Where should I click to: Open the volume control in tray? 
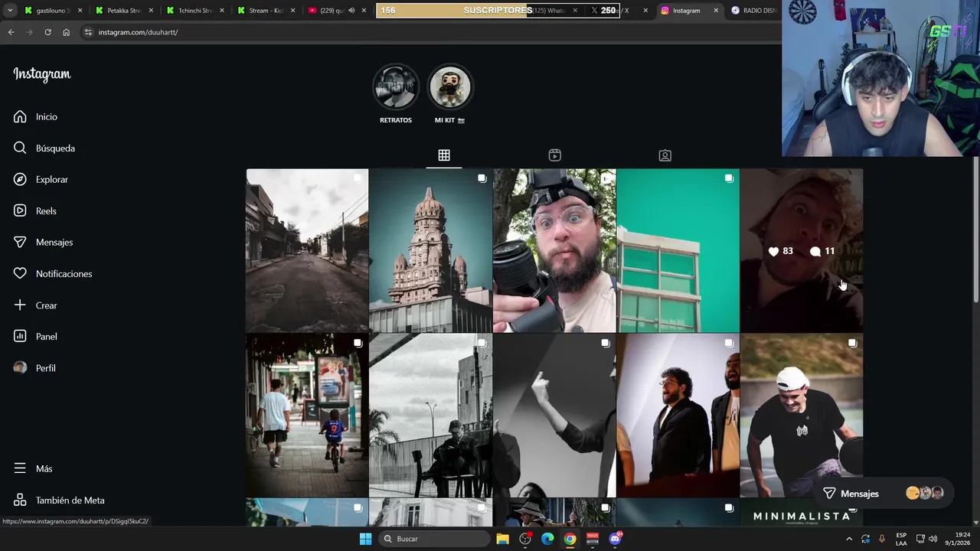click(x=933, y=539)
